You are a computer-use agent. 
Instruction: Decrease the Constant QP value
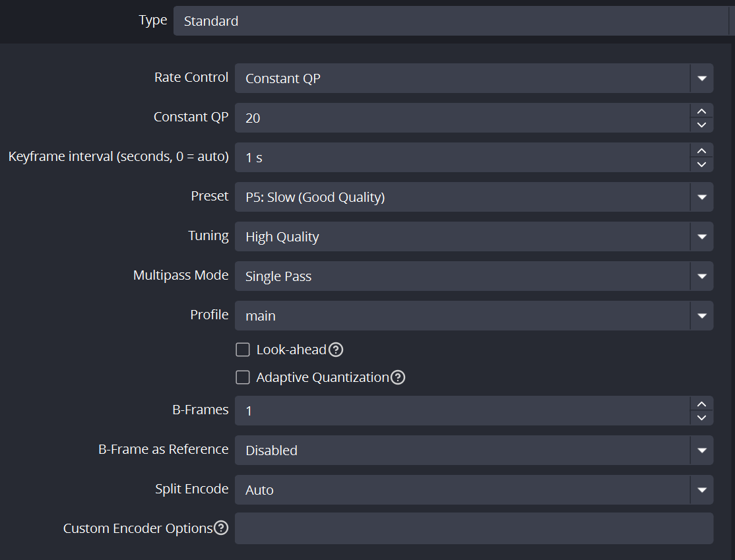tap(701, 125)
